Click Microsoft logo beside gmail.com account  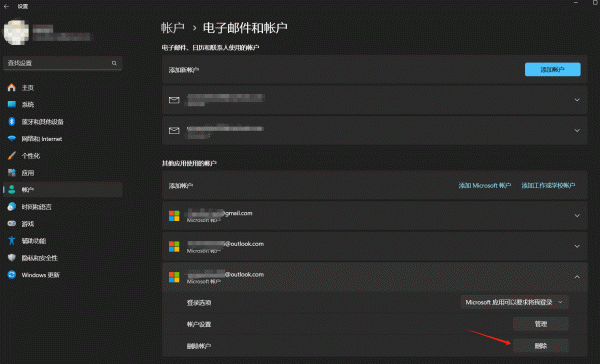(x=174, y=216)
